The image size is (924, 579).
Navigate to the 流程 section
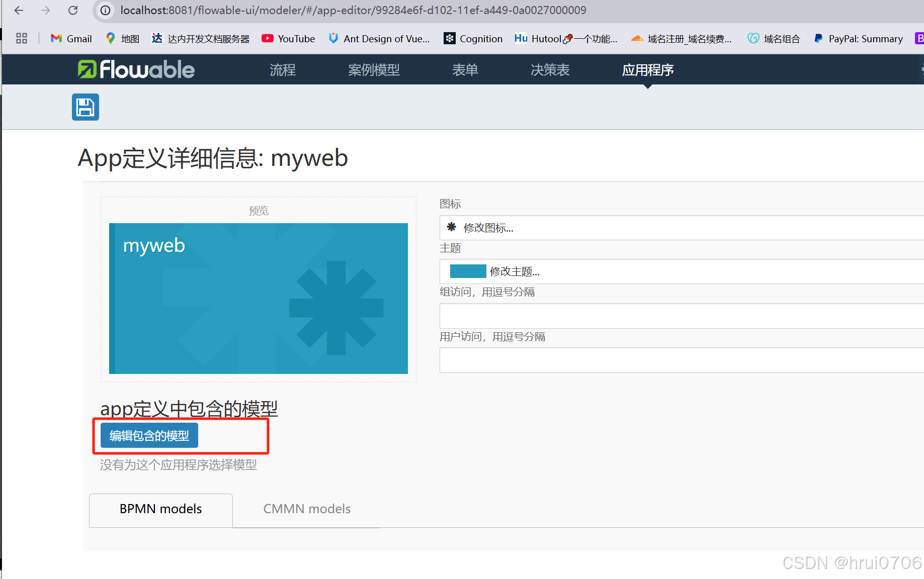[282, 70]
